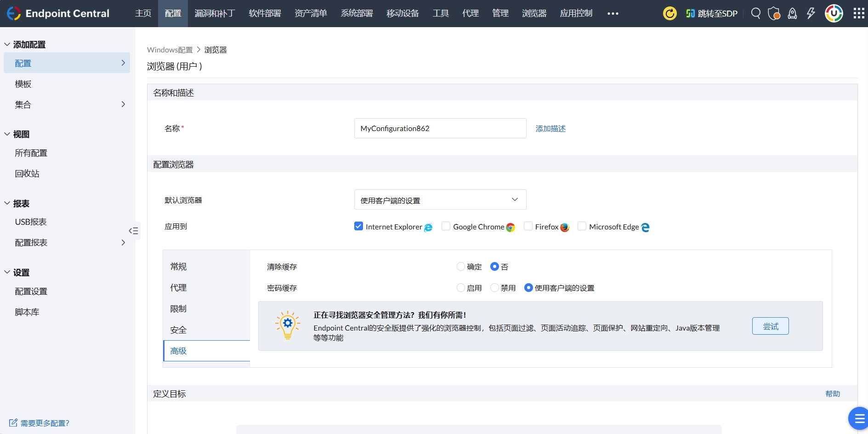This screenshot has width=868, height=434.
Task: Open the blue floating menu button
Action: (x=858, y=418)
